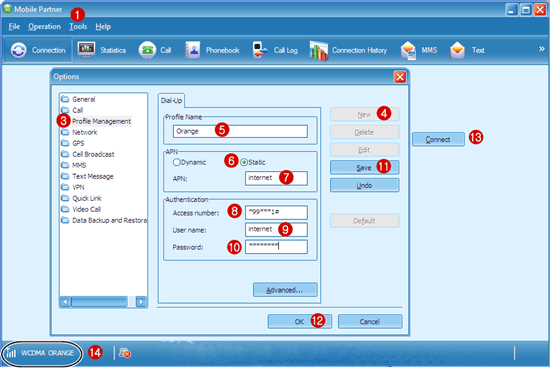The width and height of the screenshot is (550, 368).
Task: Open the Call Log icon
Action: click(260, 50)
